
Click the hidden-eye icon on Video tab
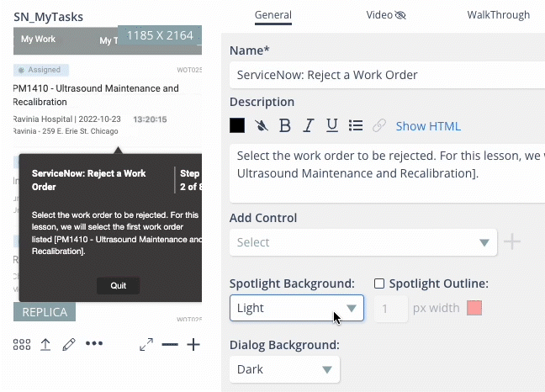pos(400,15)
